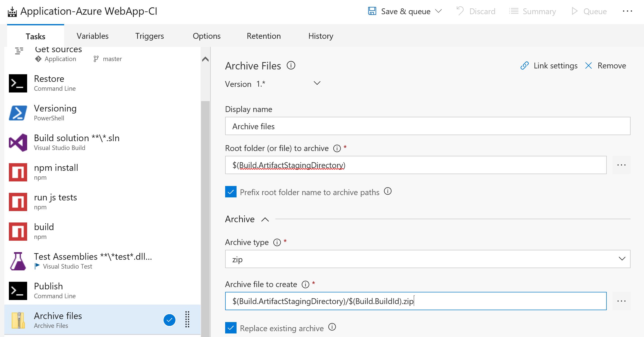
Task: Toggle Replace existing archive checkbox
Action: [230, 328]
